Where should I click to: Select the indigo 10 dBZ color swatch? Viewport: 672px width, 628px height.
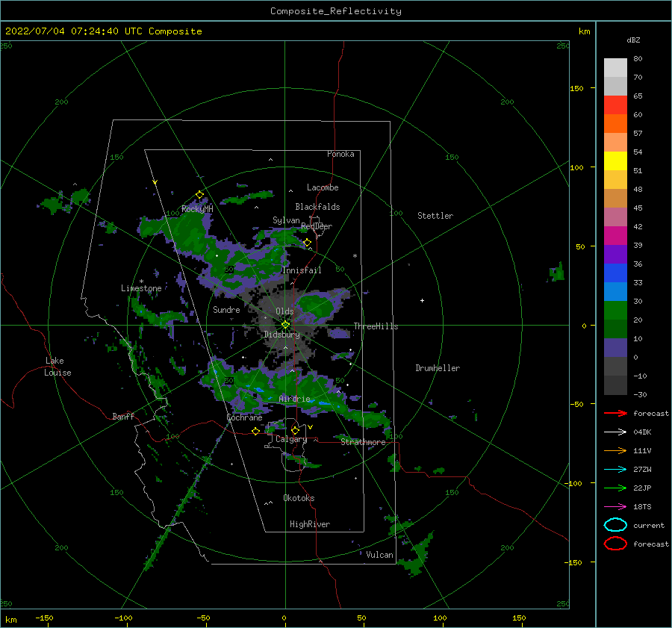click(x=615, y=348)
